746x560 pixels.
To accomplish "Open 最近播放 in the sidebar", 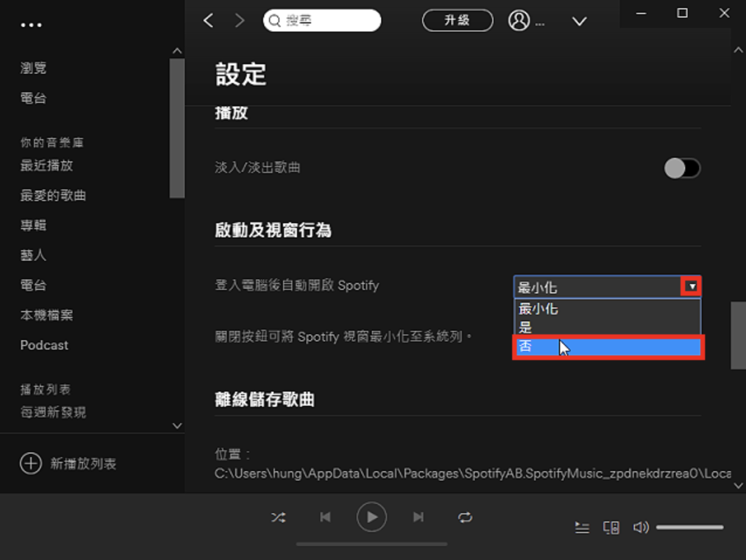I will point(47,165).
